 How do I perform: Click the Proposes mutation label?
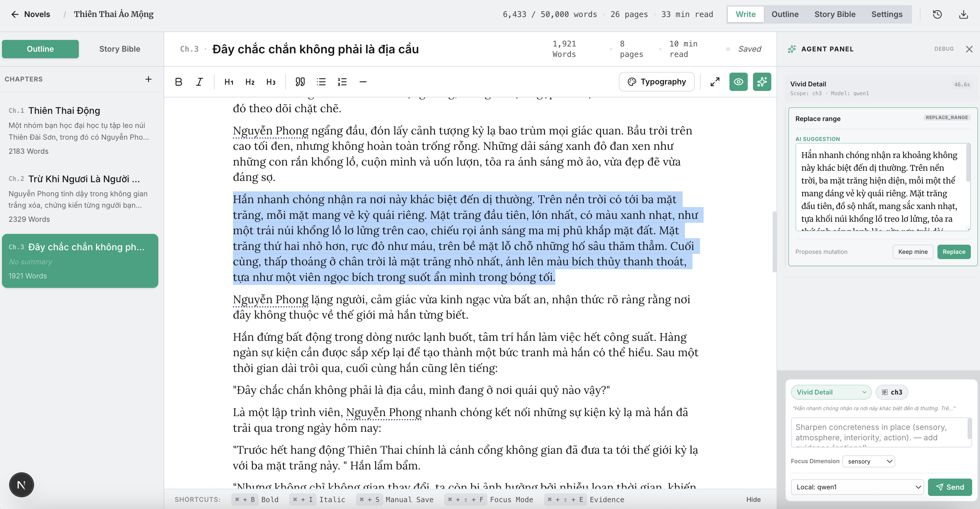click(x=821, y=252)
